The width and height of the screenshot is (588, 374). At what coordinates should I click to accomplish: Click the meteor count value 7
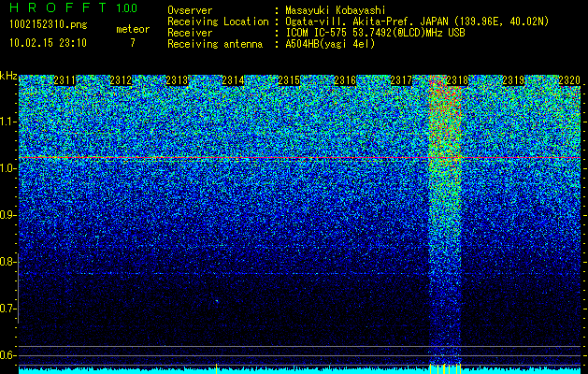pos(133,43)
